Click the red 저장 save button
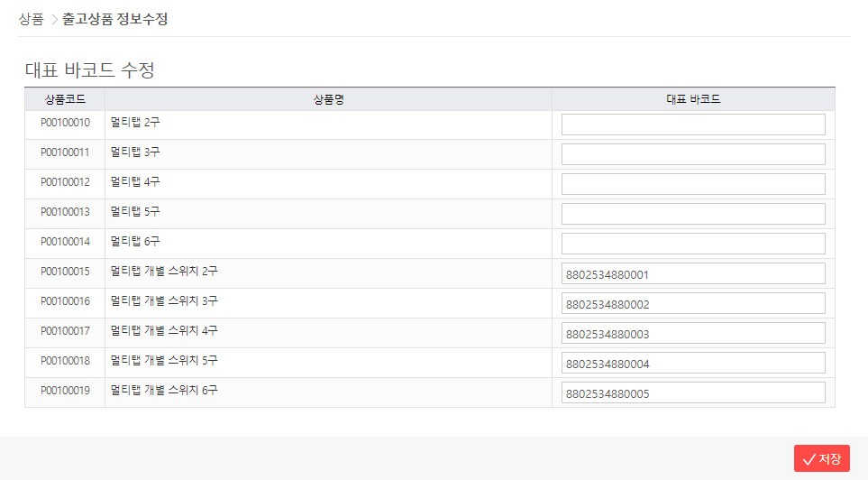This screenshot has width=868, height=480. (x=821, y=458)
